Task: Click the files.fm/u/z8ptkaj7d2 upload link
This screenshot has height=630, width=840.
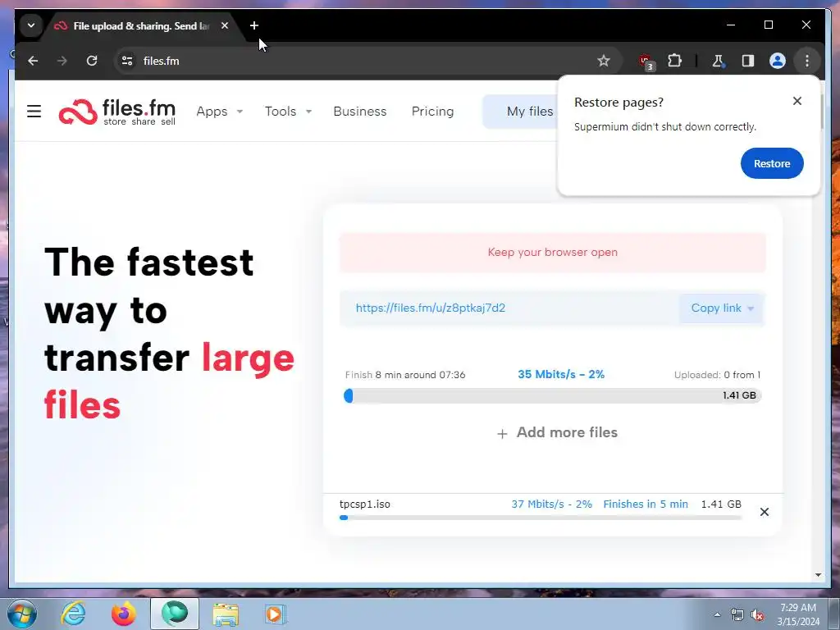Action: click(430, 308)
